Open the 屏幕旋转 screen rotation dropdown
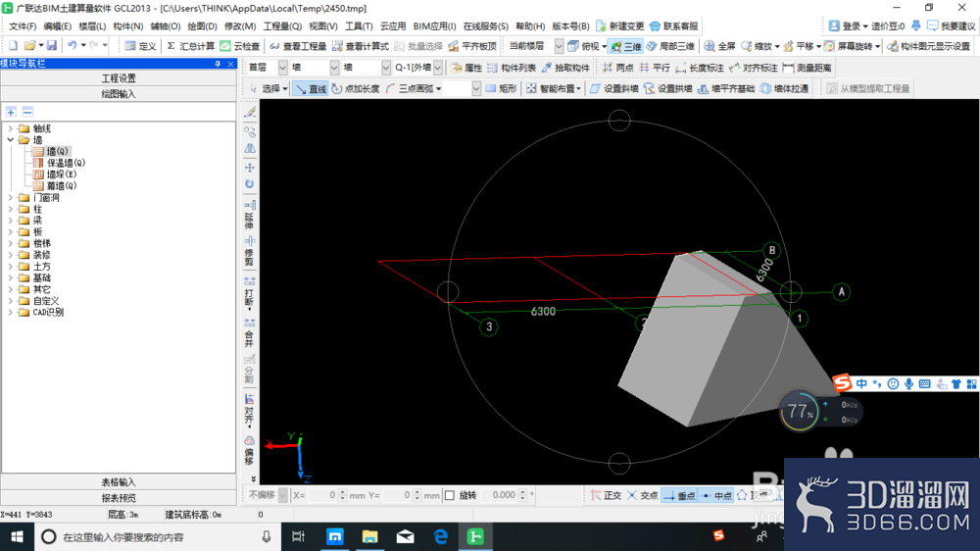 pos(877,46)
